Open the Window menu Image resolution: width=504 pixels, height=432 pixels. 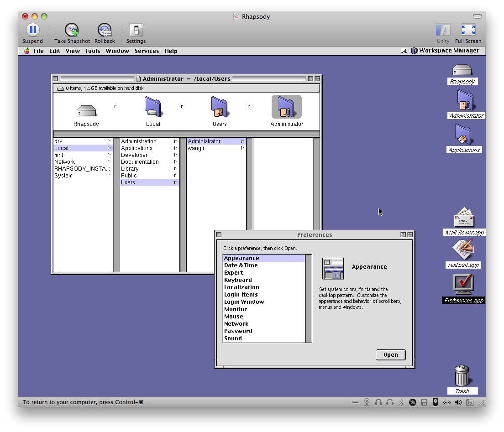[117, 51]
